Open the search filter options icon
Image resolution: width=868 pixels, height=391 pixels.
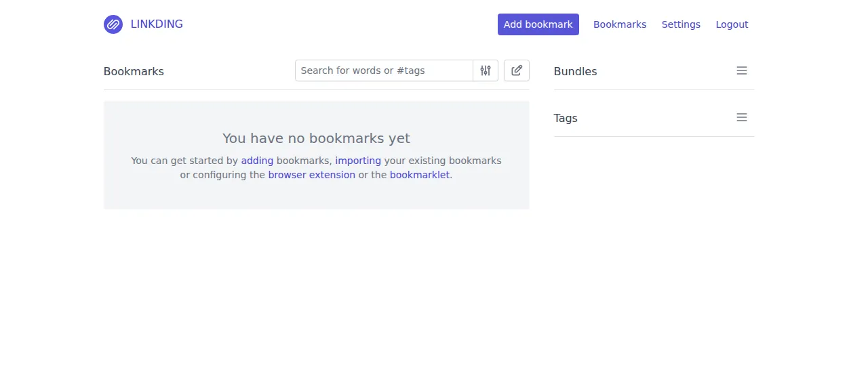pos(486,70)
